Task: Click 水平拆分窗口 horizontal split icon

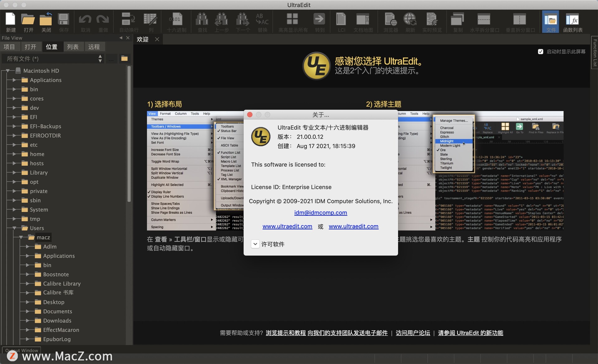Action: pos(484,22)
